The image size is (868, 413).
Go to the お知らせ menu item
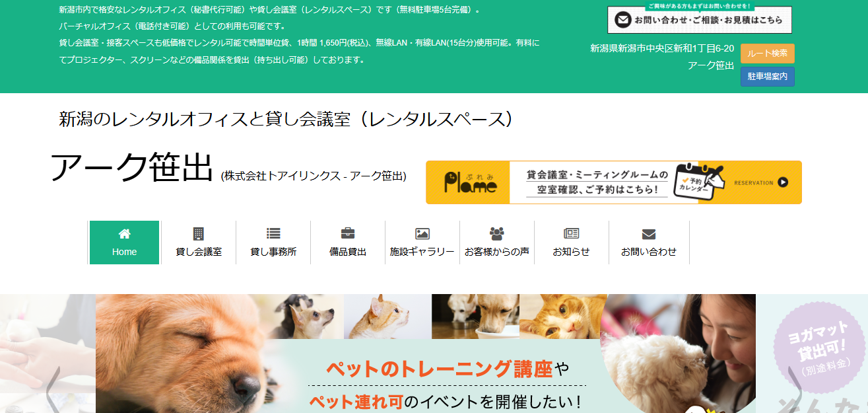coord(571,243)
